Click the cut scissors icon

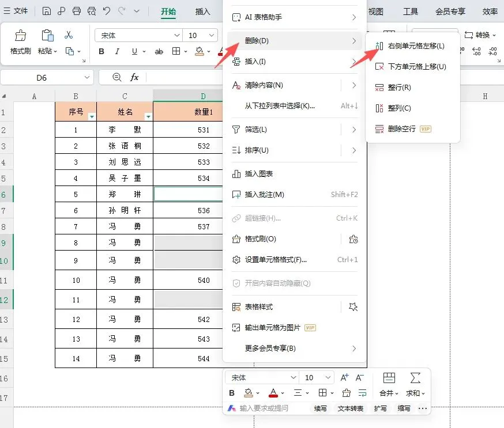[x=69, y=35]
